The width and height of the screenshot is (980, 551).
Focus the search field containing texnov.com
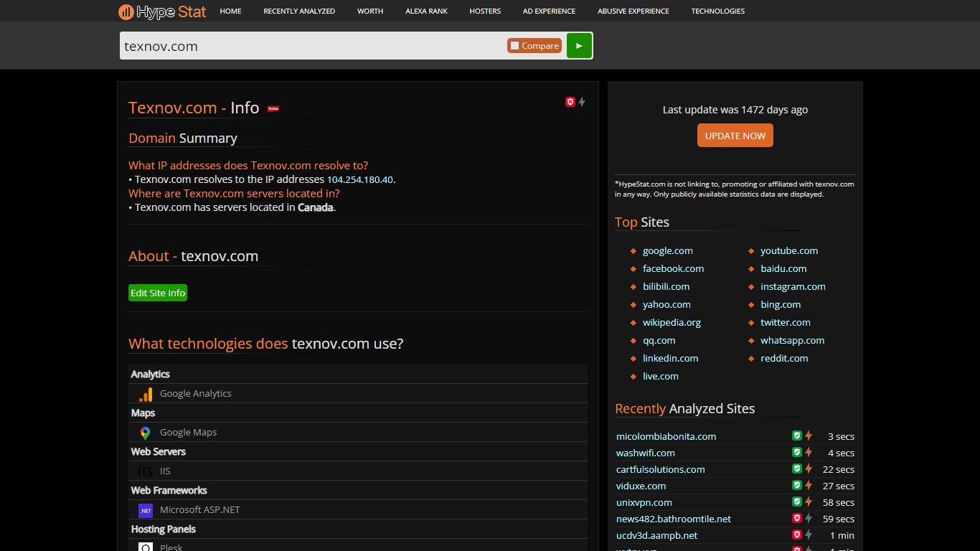point(313,46)
